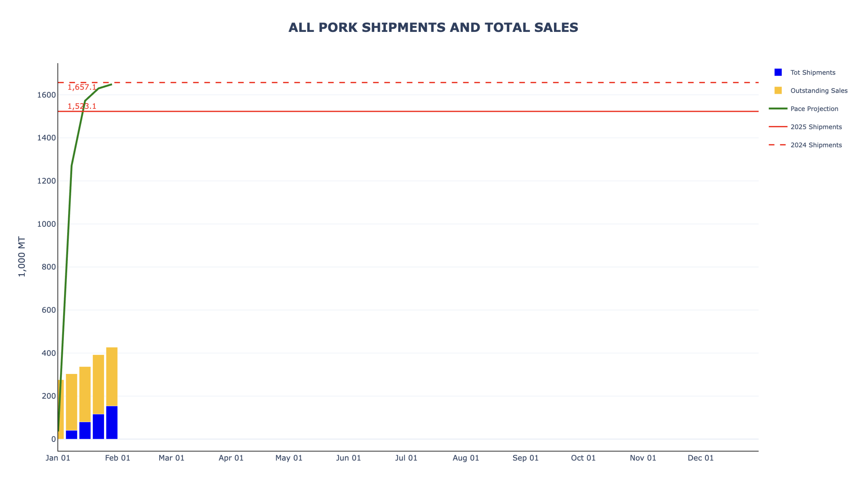The height and width of the screenshot is (489, 868).
Task: Click the Sep 01 x-axis label
Action: click(525, 458)
